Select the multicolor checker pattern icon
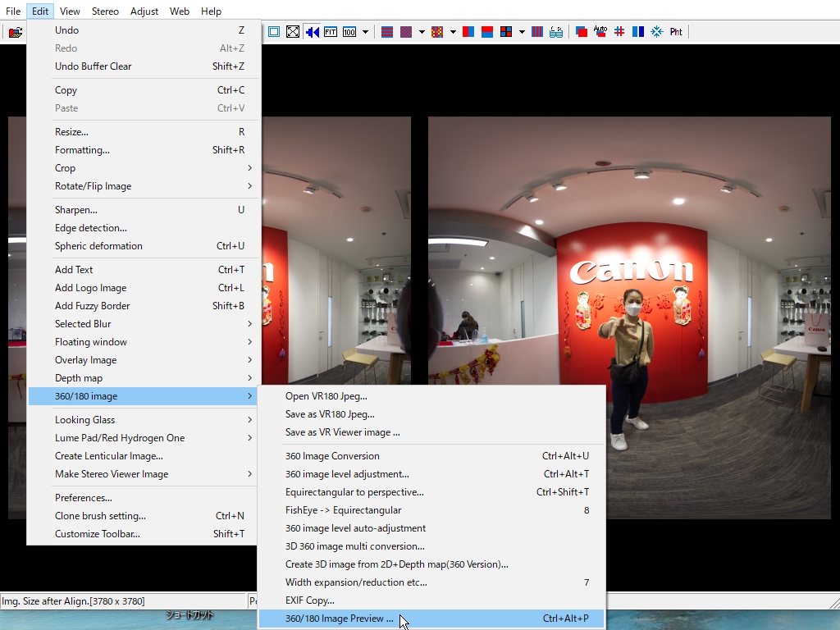The image size is (840, 630). pyautogui.click(x=437, y=32)
